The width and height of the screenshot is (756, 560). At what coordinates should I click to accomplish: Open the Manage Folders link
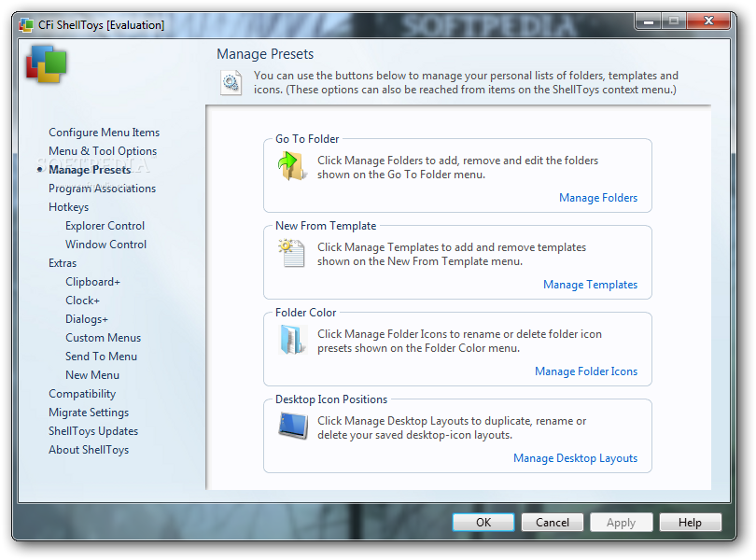pos(598,198)
